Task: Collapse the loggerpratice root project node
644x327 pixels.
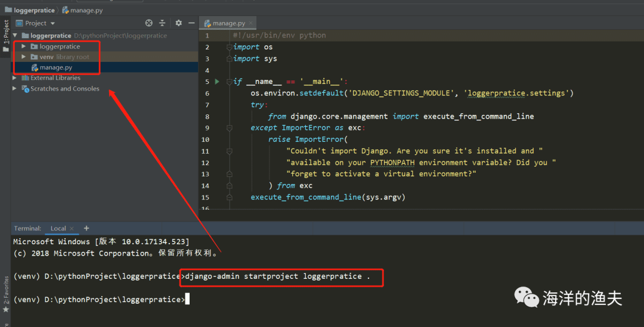Action: [15, 36]
